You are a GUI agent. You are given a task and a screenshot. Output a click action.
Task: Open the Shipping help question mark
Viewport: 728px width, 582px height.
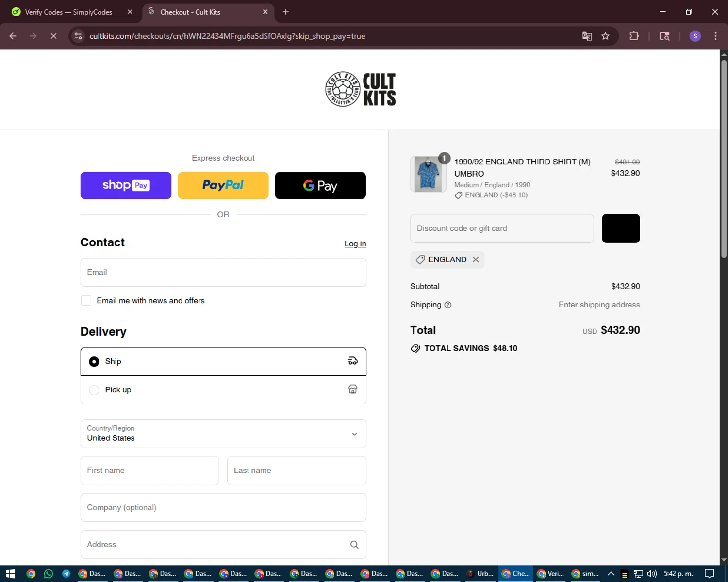448,305
